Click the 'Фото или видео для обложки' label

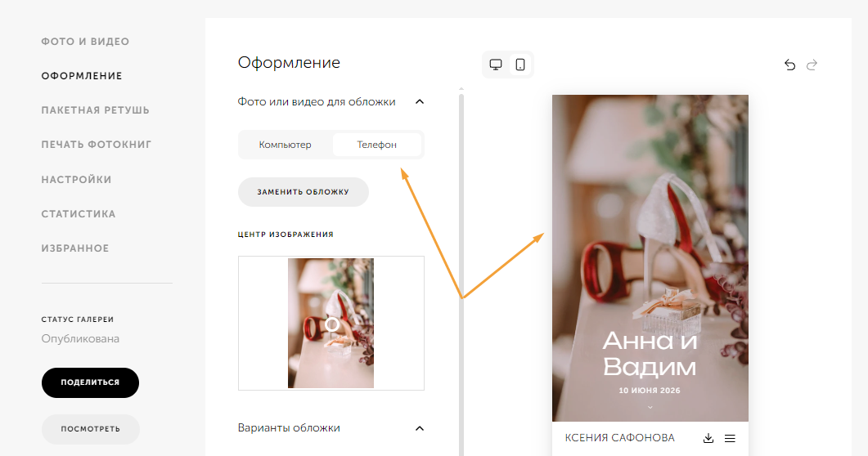coord(317,101)
